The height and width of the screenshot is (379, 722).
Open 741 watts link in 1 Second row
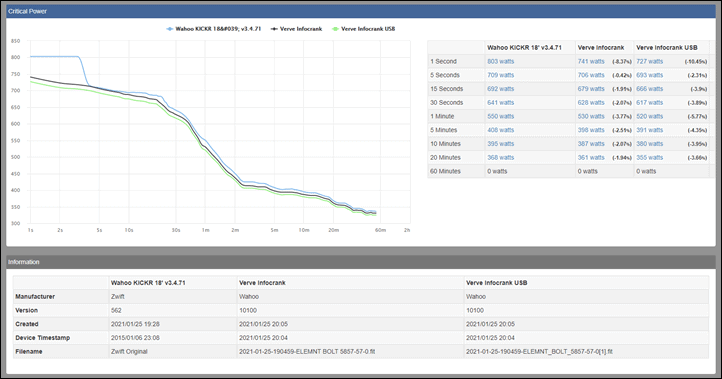591,61
